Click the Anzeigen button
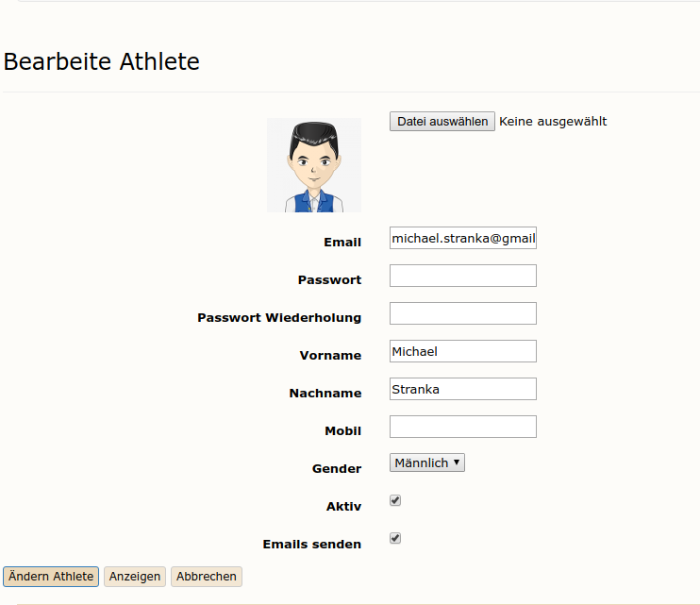700x605 pixels. tap(135, 576)
